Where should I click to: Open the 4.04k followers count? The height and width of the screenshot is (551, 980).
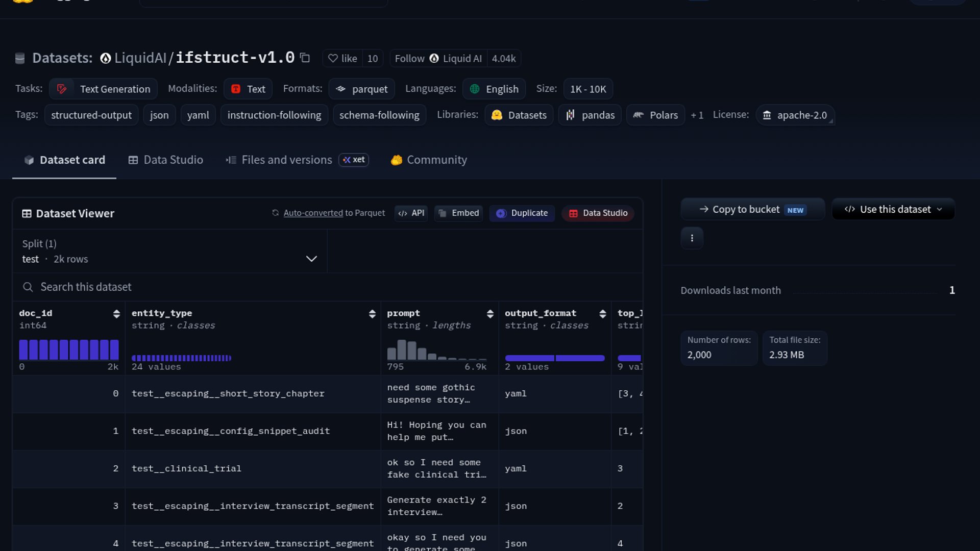504,58
